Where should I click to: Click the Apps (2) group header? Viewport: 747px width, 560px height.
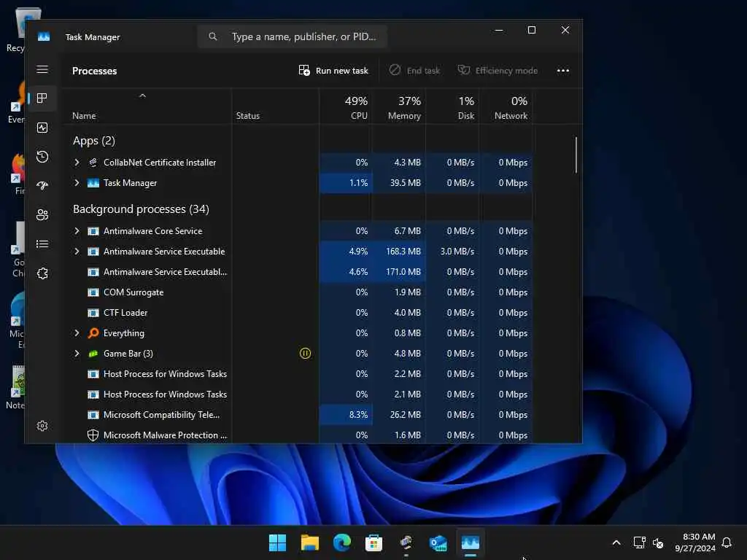click(94, 141)
